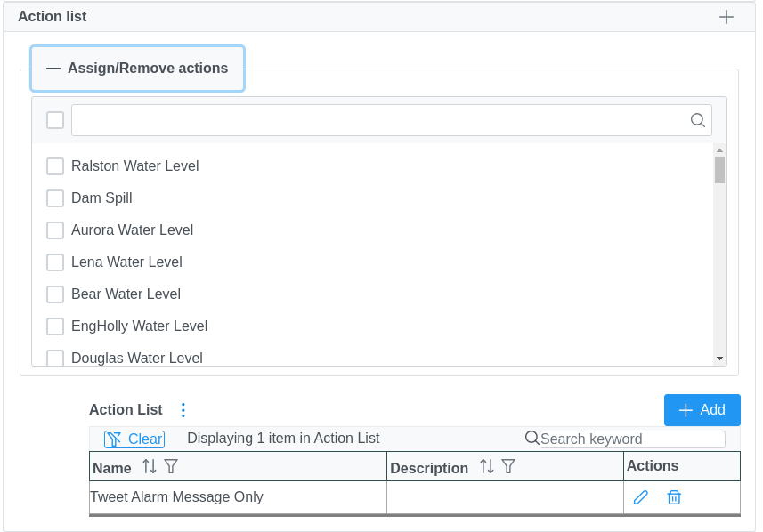Focus the Search keyword field
This screenshot has width=763, height=532.
click(x=632, y=439)
